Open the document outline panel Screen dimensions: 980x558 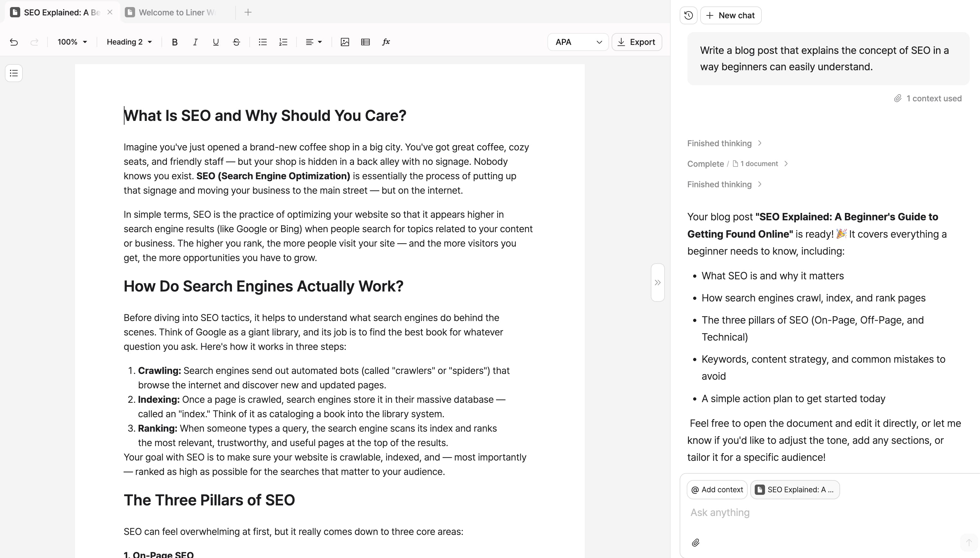pos(14,73)
